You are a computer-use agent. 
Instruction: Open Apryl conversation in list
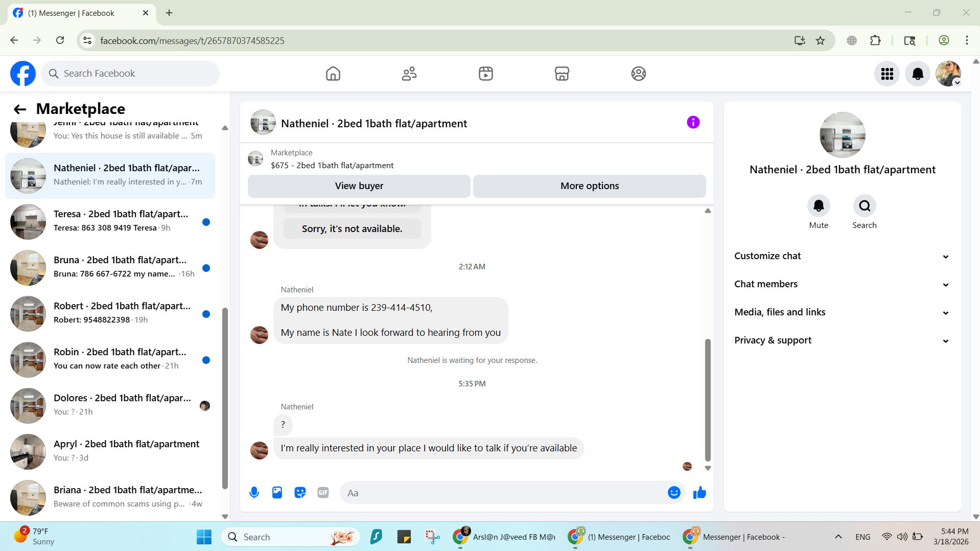[x=110, y=451]
